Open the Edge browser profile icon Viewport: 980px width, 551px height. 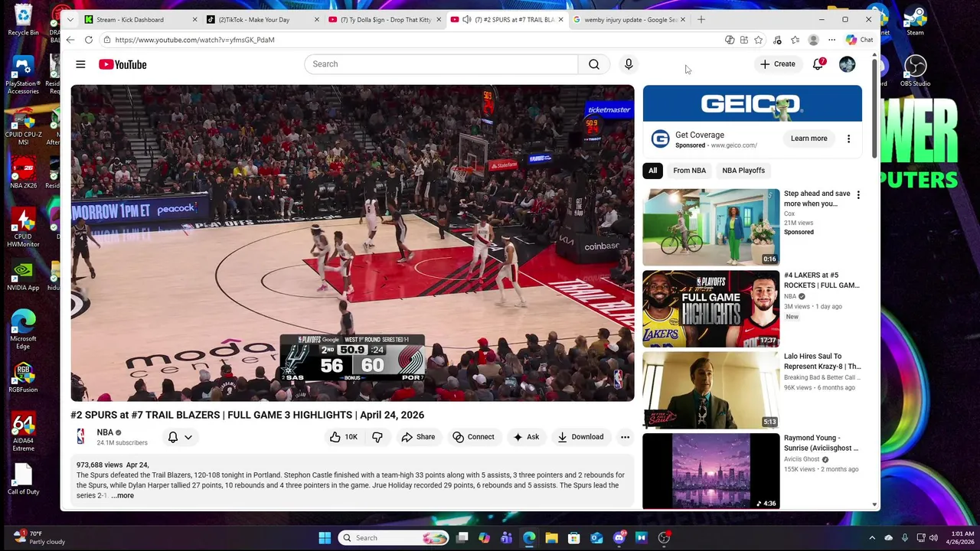pyautogui.click(x=813, y=40)
